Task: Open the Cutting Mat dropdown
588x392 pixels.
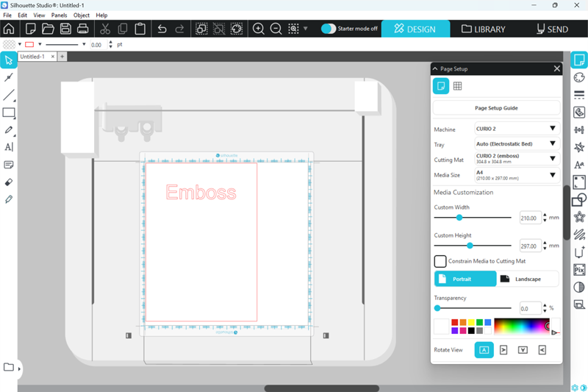Action: click(x=517, y=159)
